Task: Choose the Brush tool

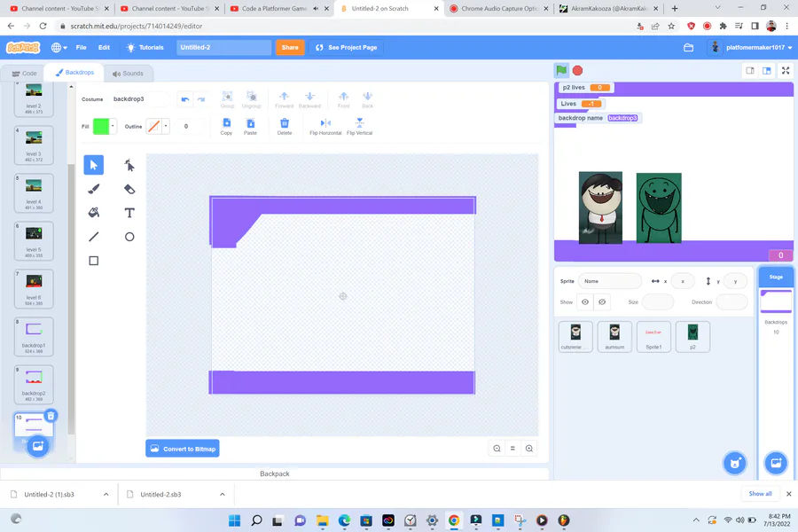Action: 94,189
